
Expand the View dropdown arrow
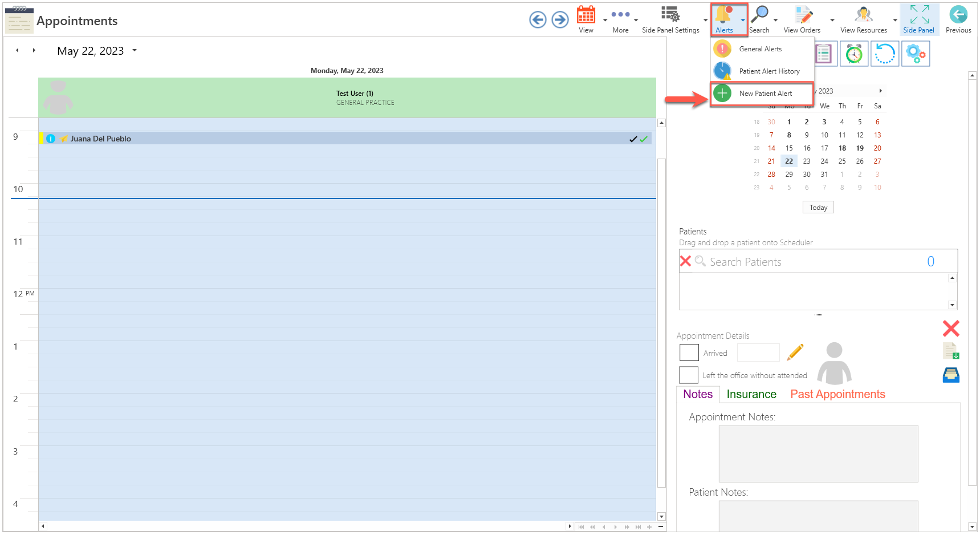pos(605,20)
